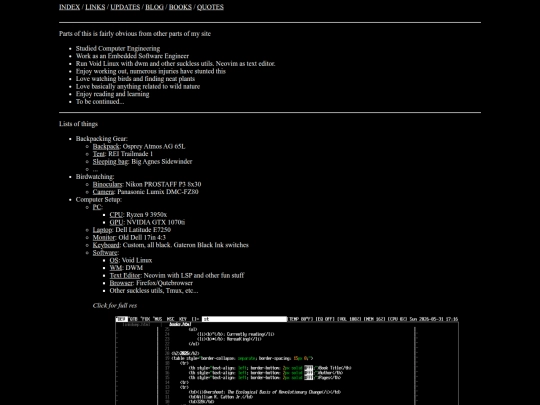Open the desktop screenshot thumbnail for full res
This screenshot has width=540, height=405.
click(287, 360)
